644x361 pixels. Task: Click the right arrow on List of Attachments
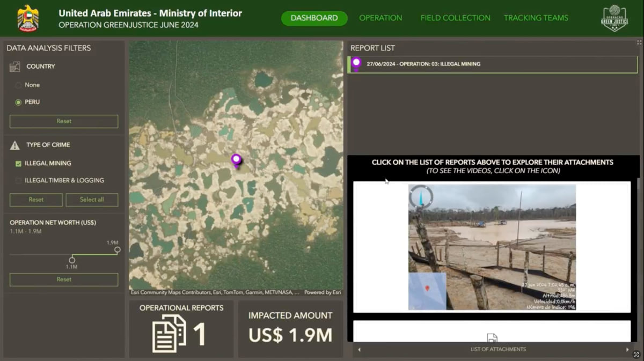(627, 349)
